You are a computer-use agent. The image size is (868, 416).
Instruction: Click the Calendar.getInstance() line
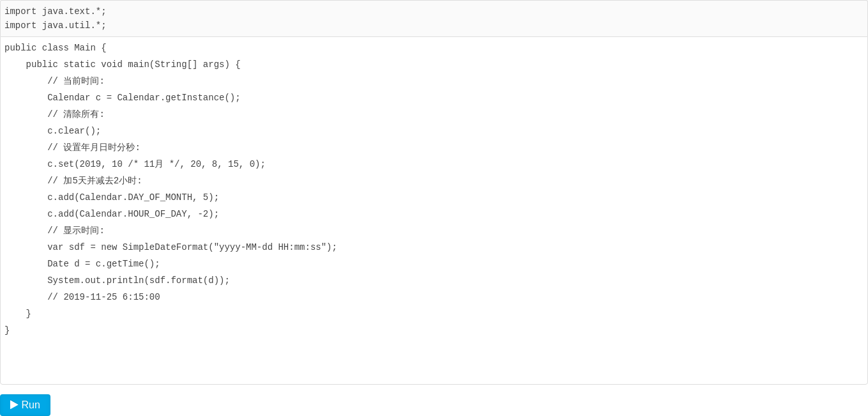click(143, 97)
